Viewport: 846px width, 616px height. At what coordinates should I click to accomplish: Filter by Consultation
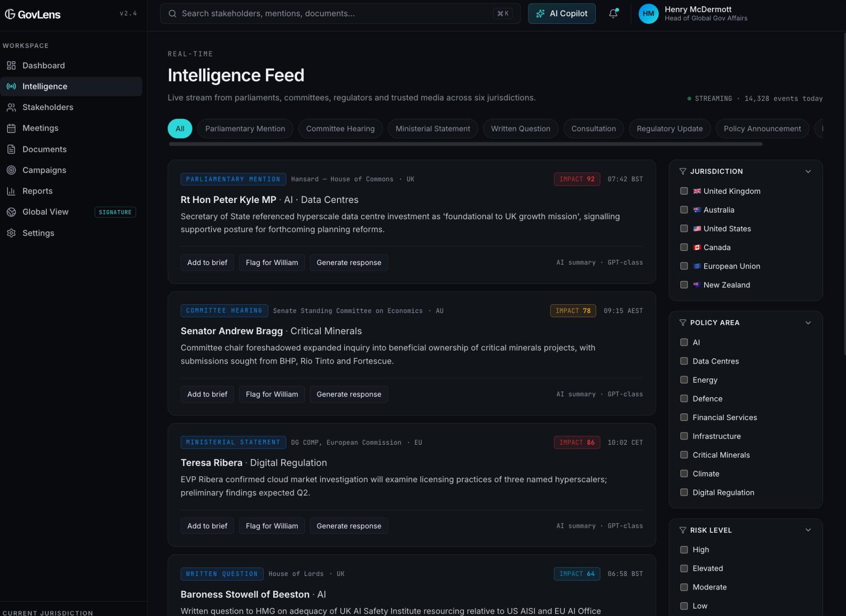coord(593,129)
